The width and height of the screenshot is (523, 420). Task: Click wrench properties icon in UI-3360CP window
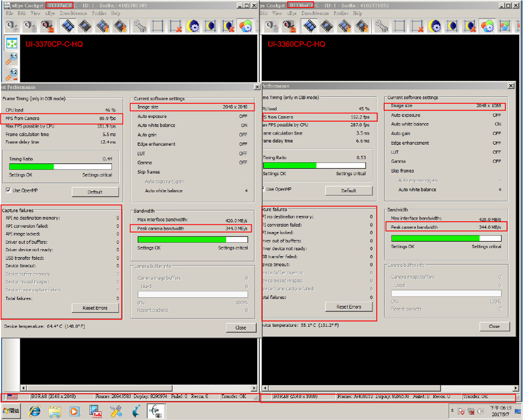382,26
